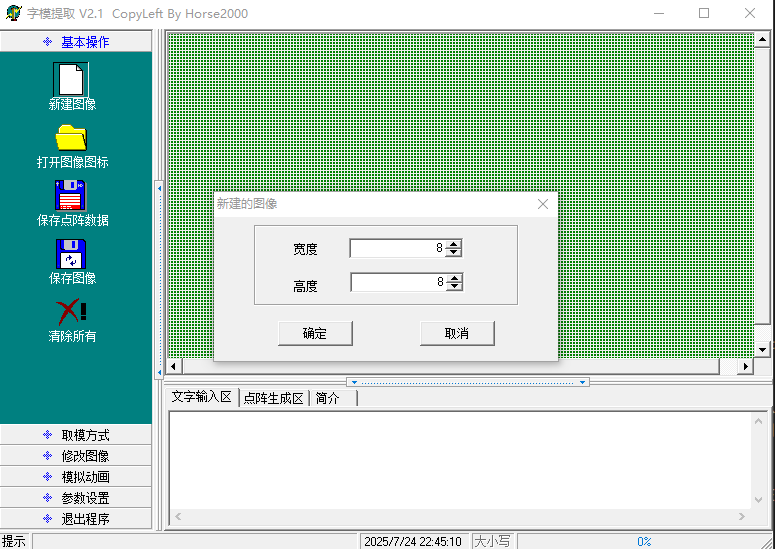Viewport: 775px width, 549px height.
Task: Open the 打开图像图标 folder icon
Action: (x=71, y=137)
